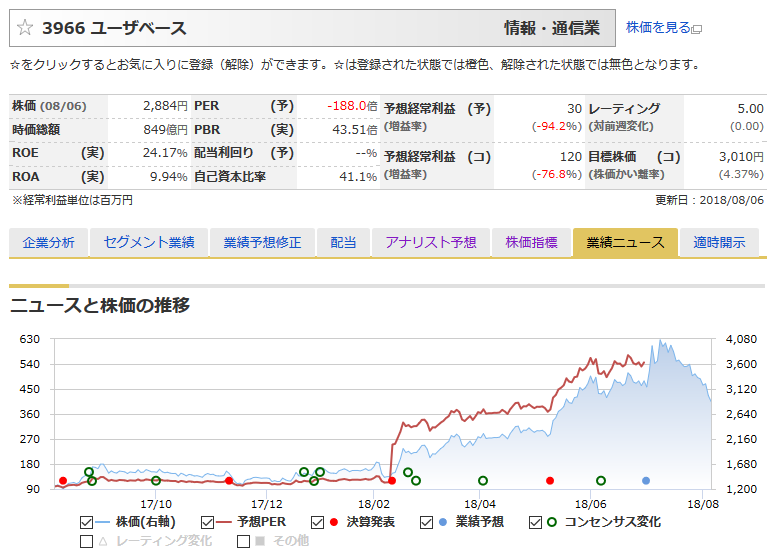Image resolution: width=778 pixels, height=555 pixels.
Task: Go to the アナリスト予想 tab
Action: (x=431, y=243)
